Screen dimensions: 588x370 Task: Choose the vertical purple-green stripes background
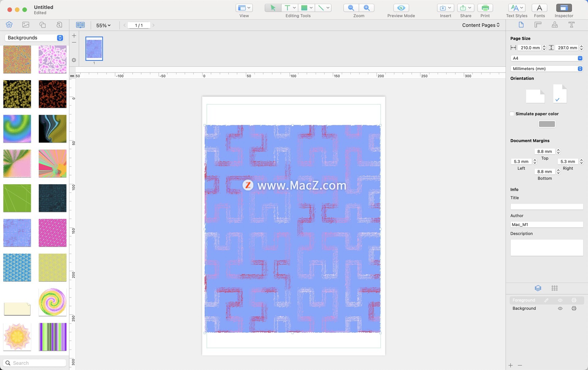pyautogui.click(x=52, y=337)
